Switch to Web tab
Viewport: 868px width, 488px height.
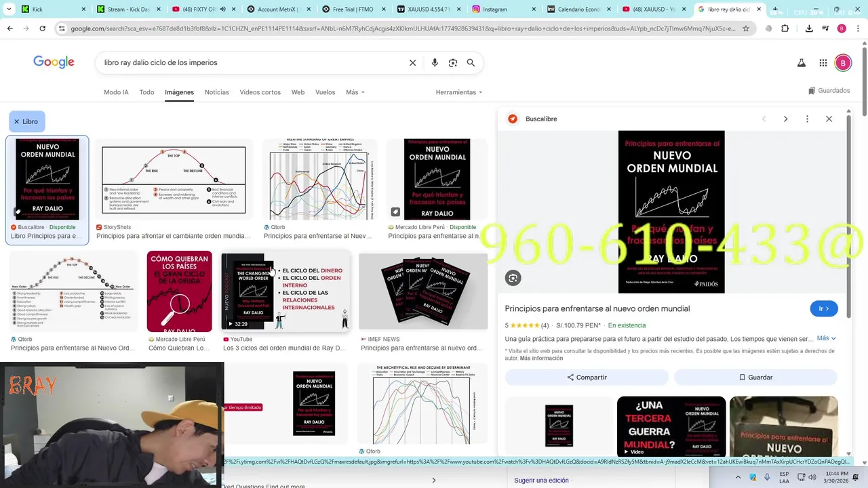[x=298, y=92]
